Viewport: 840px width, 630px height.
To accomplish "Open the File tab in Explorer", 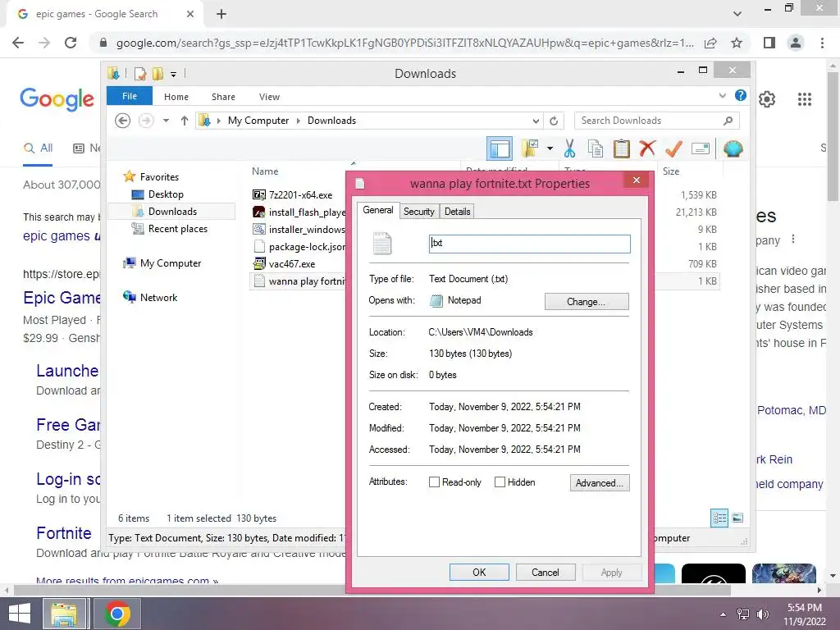I will [x=130, y=96].
